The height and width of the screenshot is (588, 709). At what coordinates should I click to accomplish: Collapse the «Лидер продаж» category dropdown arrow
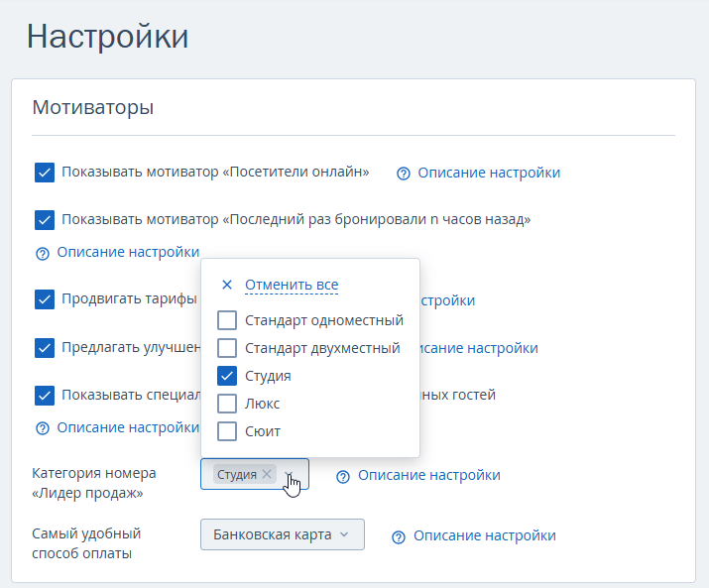point(290,474)
